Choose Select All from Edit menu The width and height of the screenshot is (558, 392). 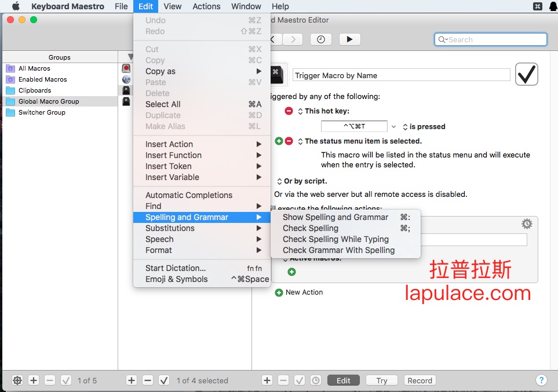[x=163, y=104]
